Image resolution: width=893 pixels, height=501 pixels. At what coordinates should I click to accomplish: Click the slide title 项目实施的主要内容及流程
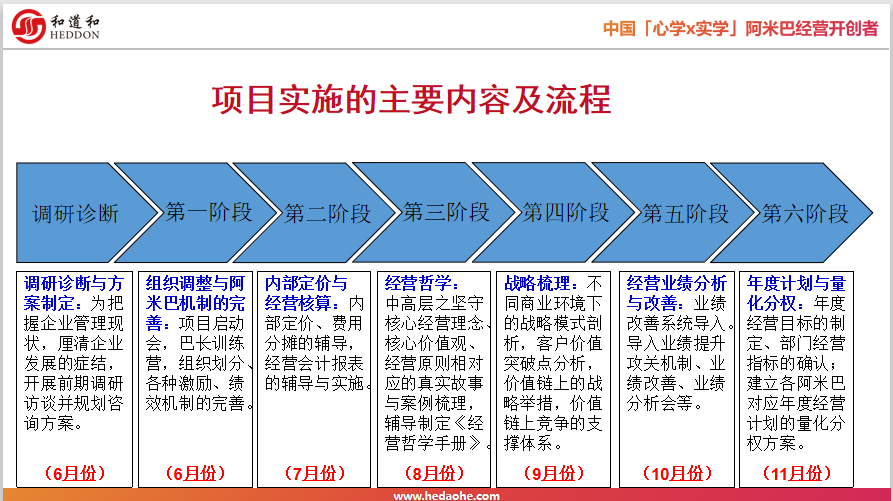(x=411, y=100)
